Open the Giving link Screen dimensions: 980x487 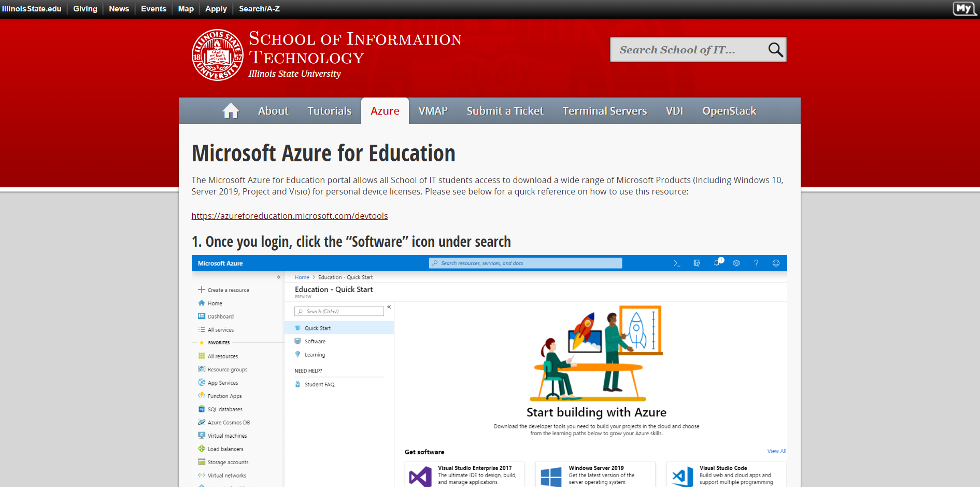pos(85,9)
